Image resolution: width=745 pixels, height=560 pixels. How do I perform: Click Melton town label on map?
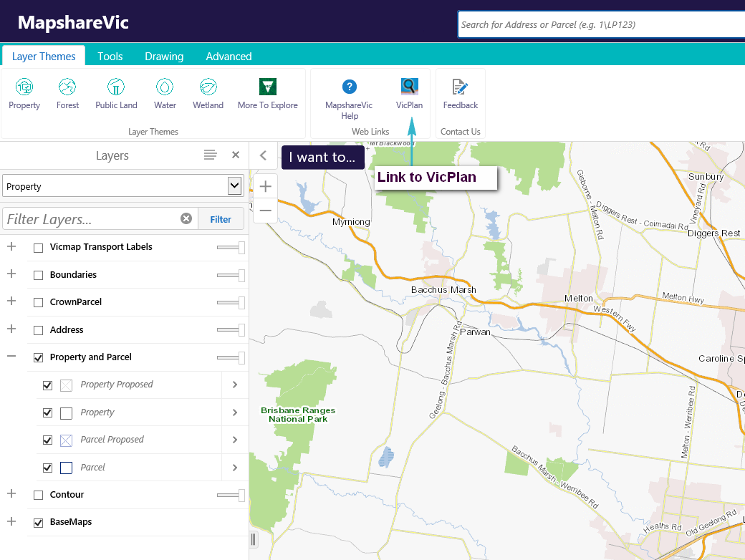[578, 299]
